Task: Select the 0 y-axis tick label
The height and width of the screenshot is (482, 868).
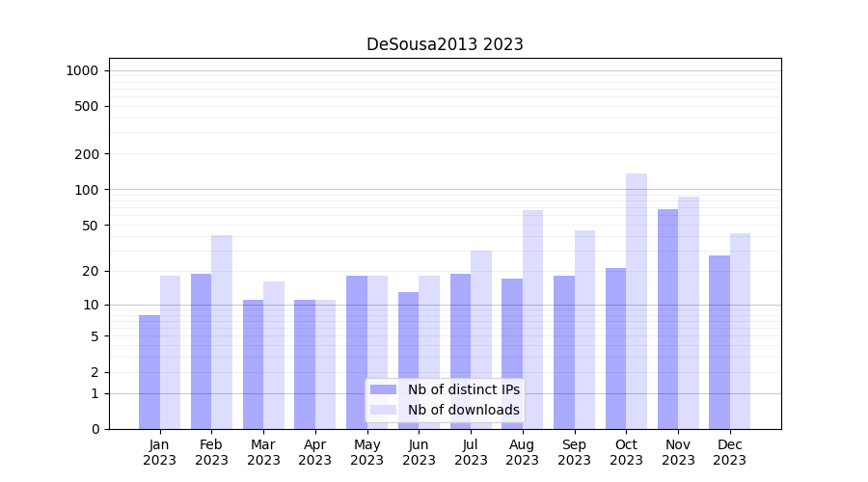Action: point(95,429)
